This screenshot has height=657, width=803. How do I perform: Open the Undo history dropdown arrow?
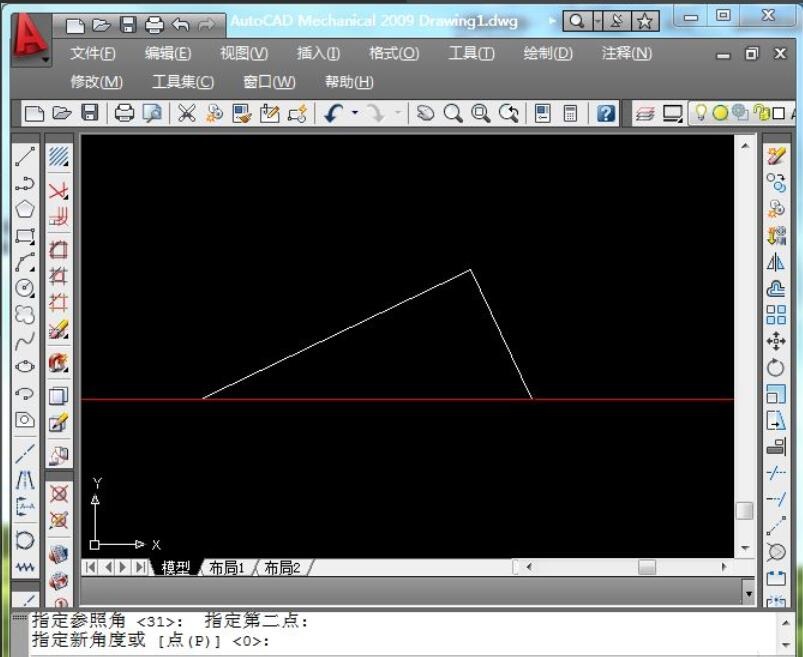pyautogui.click(x=354, y=114)
